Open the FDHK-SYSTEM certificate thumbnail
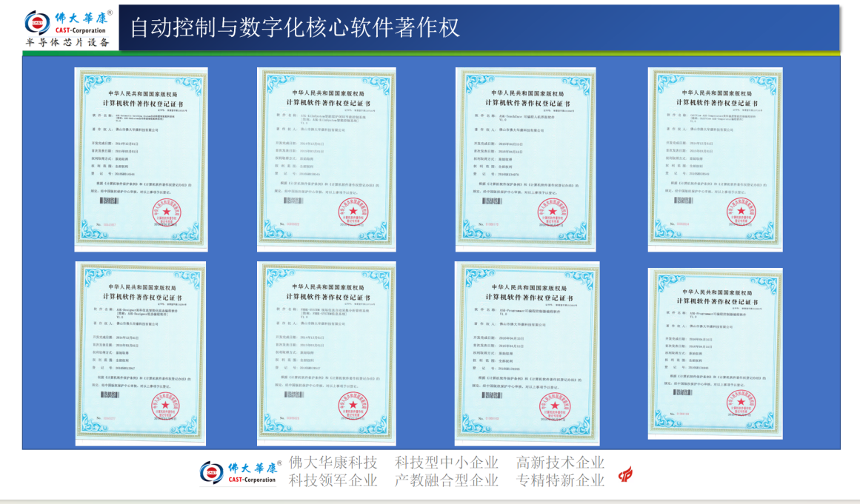Screen dimensions: 860x504 [327, 353]
